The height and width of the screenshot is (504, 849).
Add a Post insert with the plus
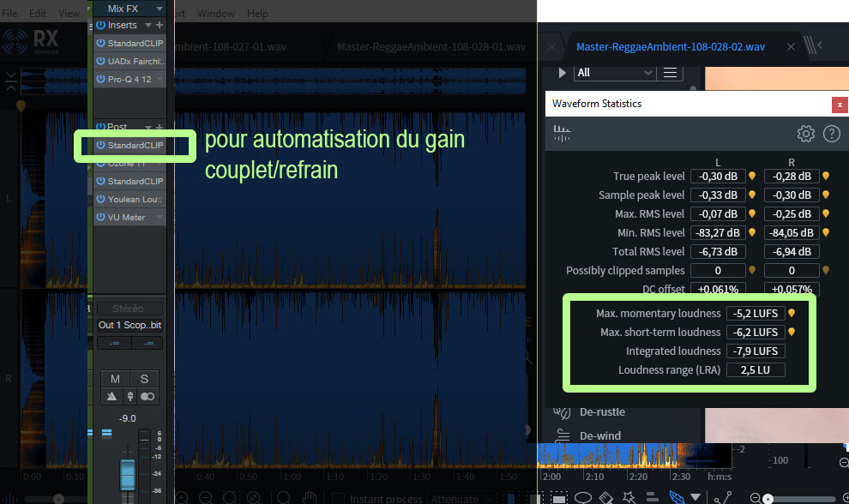pos(160,127)
